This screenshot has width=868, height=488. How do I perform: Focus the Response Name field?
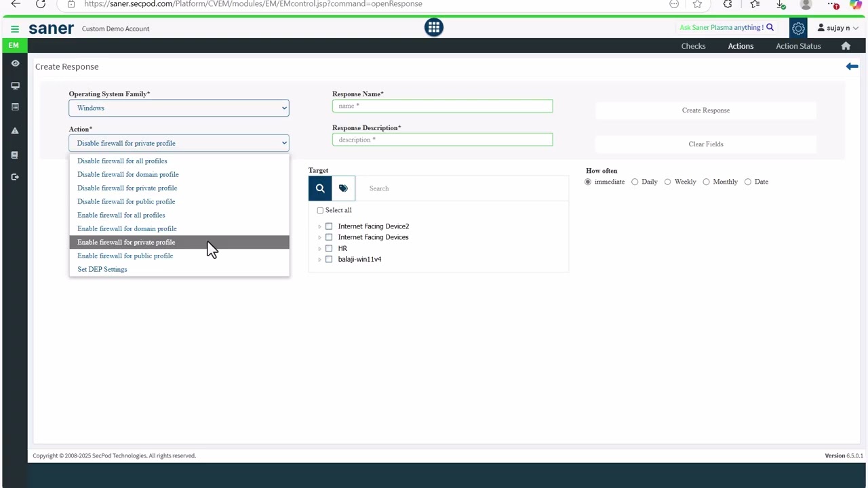442,106
